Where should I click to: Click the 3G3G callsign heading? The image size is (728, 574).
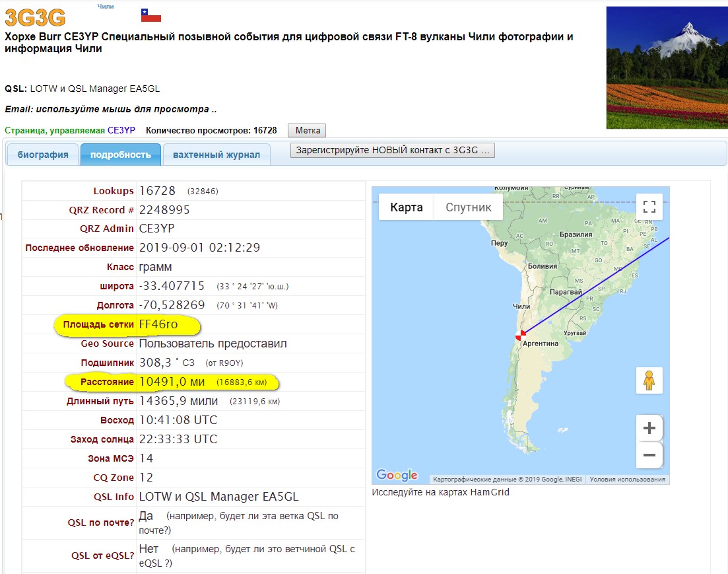[x=34, y=17]
